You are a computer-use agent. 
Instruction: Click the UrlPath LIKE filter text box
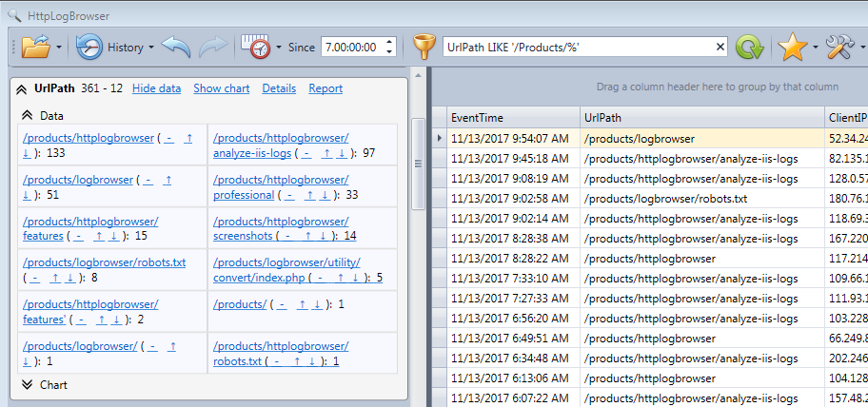click(578, 47)
